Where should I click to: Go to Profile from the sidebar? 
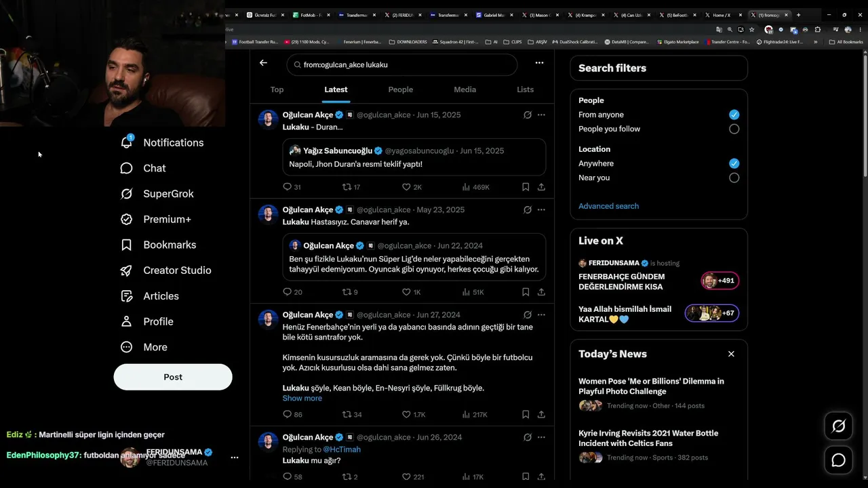click(146, 321)
